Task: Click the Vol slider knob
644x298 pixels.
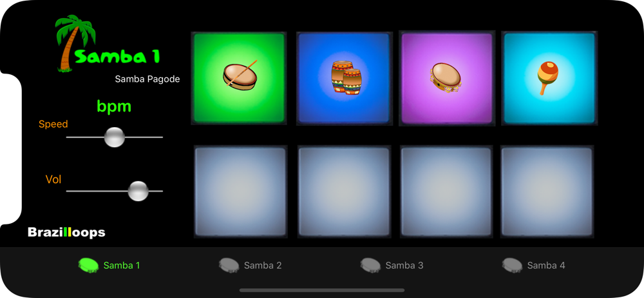Action: pos(138,191)
